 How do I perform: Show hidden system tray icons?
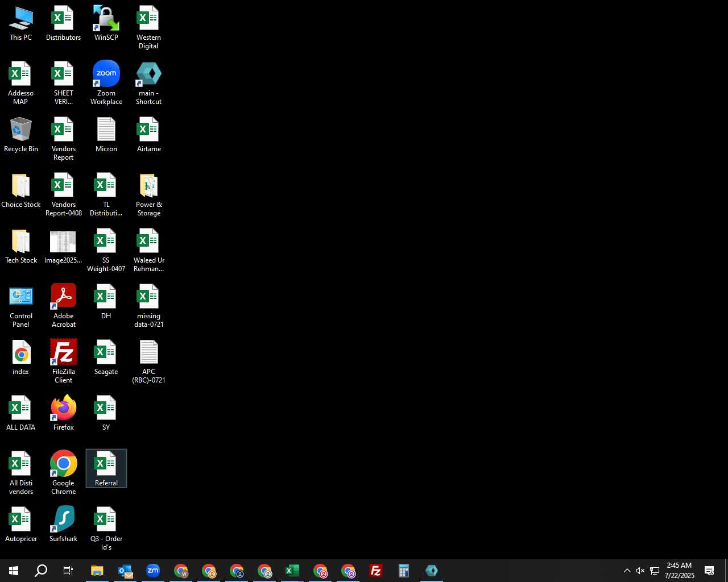(x=627, y=571)
